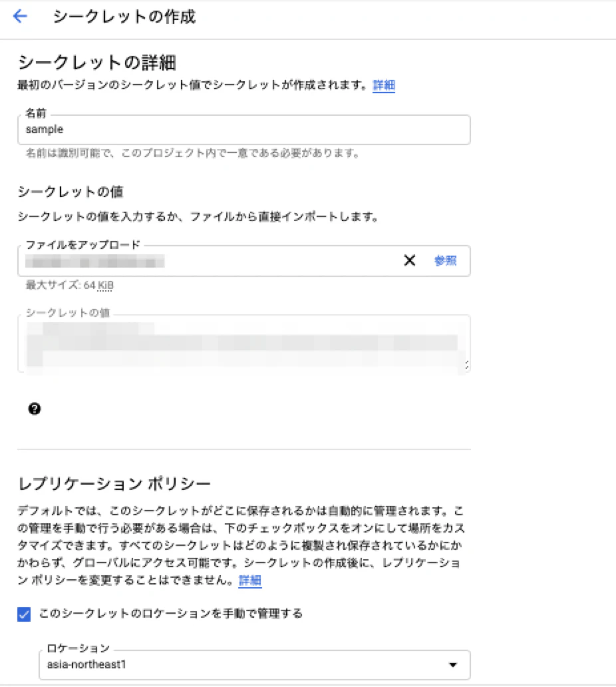616x687 pixels.
Task: Grab the resize handle of the secret value textarea
Action: (x=467, y=365)
